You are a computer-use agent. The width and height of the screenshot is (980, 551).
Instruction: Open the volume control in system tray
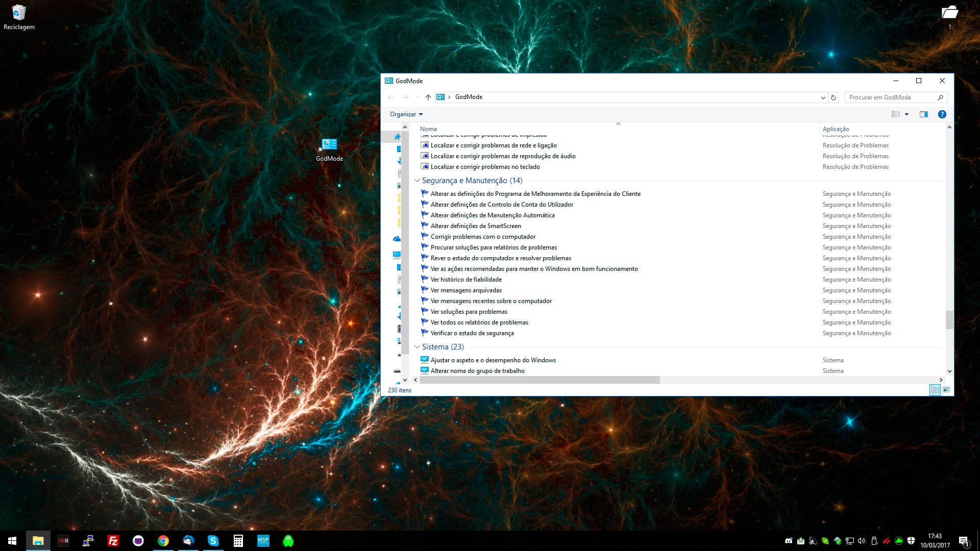pyautogui.click(x=862, y=541)
